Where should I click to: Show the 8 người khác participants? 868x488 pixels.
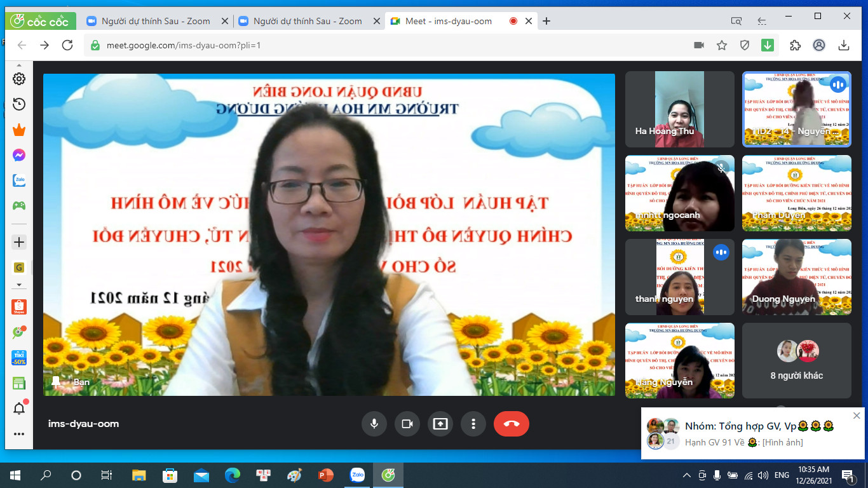coord(796,360)
